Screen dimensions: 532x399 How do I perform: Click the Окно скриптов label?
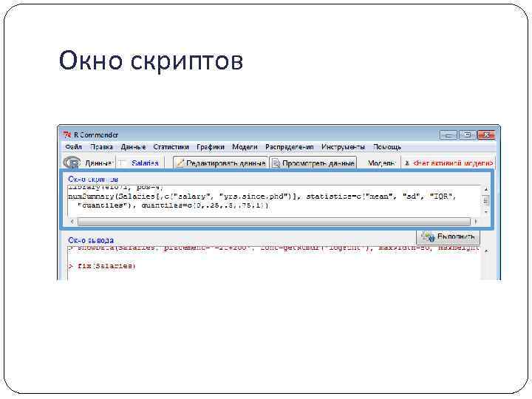pos(93,179)
